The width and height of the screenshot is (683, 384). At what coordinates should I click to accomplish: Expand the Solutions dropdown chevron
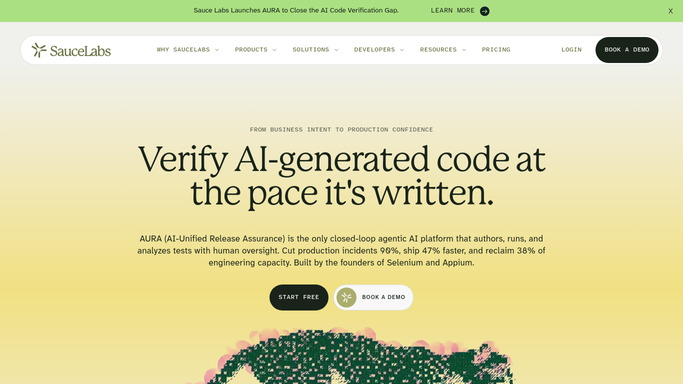point(336,50)
